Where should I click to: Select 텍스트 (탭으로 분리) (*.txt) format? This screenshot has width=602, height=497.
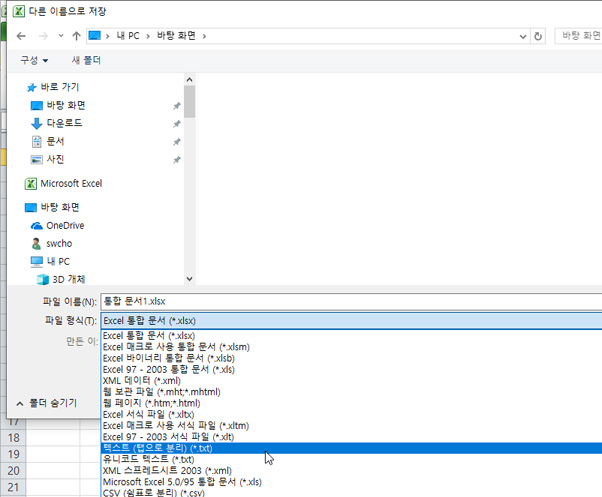click(x=351, y=448)
